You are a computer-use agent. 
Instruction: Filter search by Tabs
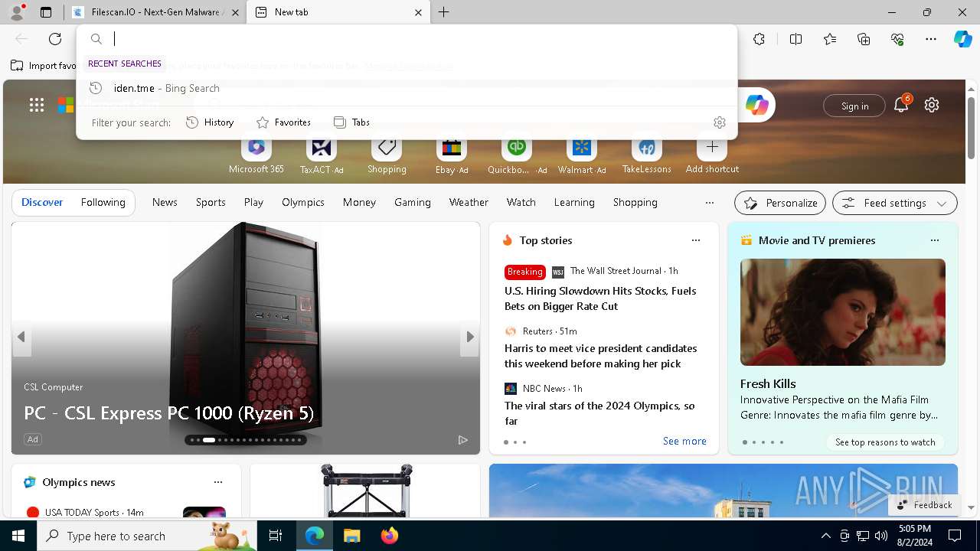[351, 122]
